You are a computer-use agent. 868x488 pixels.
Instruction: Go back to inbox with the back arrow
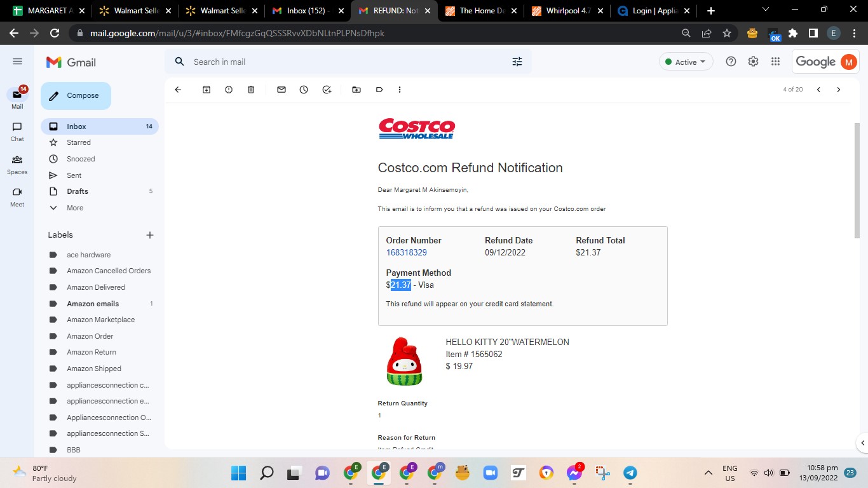(x=178, y=90)
